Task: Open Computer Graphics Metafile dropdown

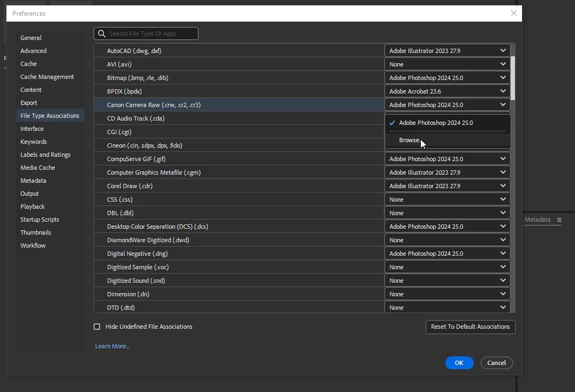Action: (447, 172)
